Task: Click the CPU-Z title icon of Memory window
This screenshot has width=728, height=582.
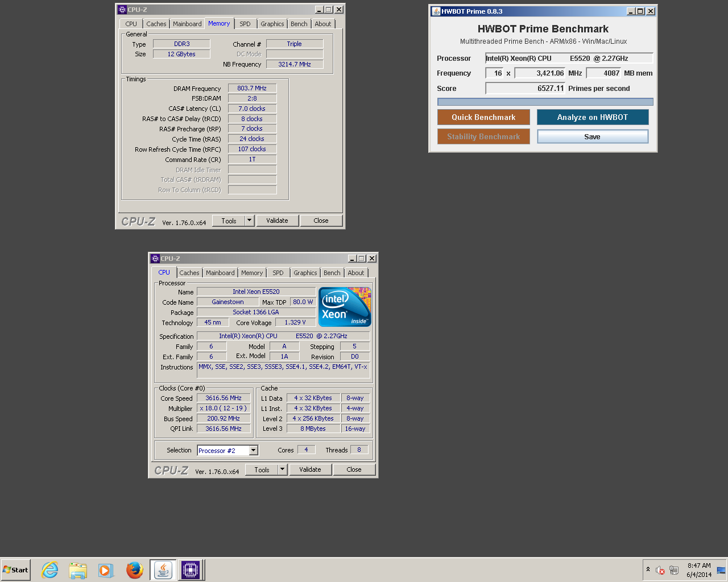Action: 122,10
